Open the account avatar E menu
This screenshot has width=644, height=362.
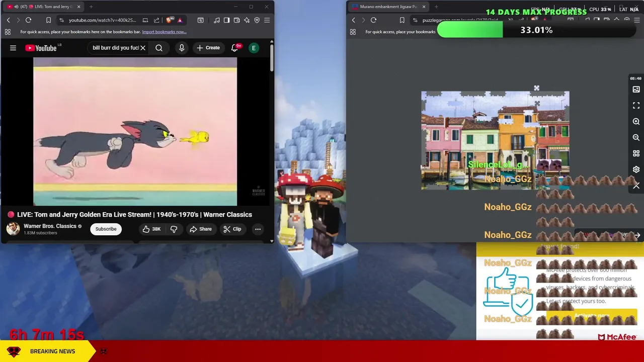(254, 48)
